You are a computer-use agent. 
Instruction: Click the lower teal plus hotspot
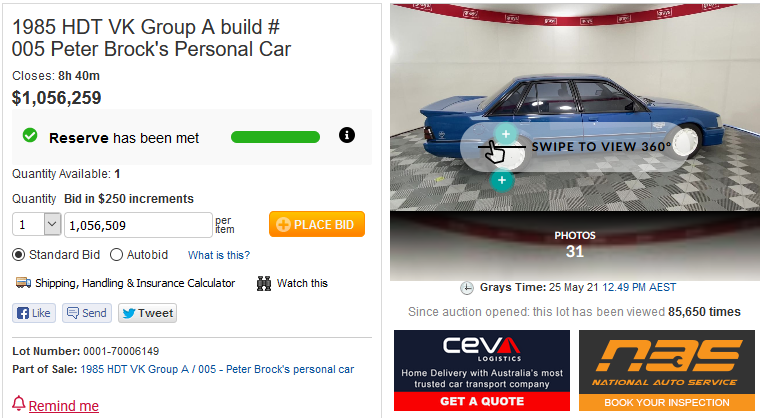point(502,180)
